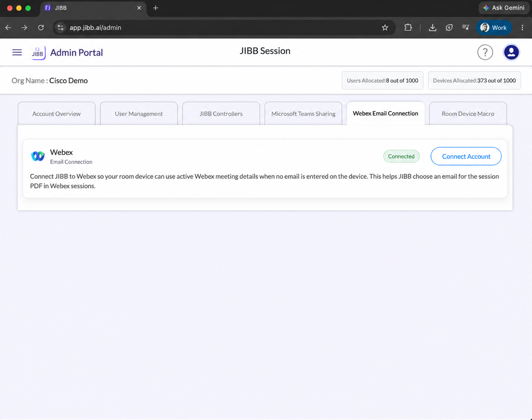Viewport: 532px width, 420px height.
Task: View site information icon in address bar
Action: pyautogui.click(x=60, y=28)
